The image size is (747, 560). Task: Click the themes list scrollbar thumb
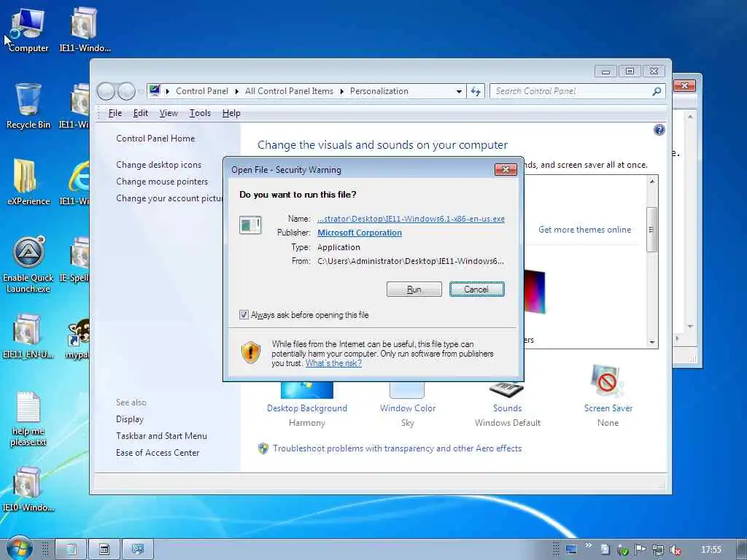point(651,230)
